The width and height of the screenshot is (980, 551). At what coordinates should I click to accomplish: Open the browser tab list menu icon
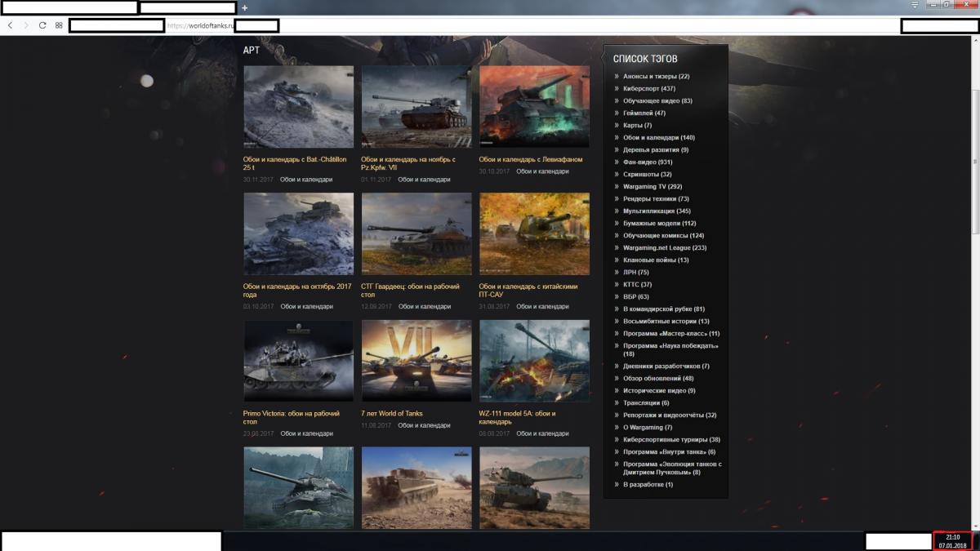point(915,5)
